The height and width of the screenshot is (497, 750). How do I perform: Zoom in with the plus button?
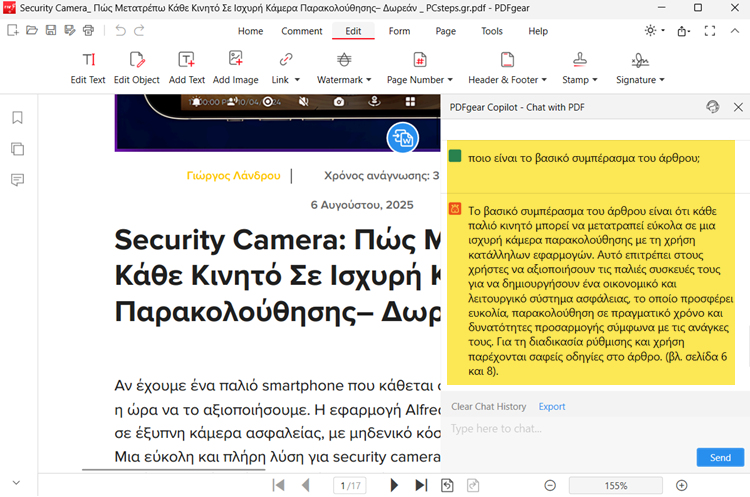[682, 486]
